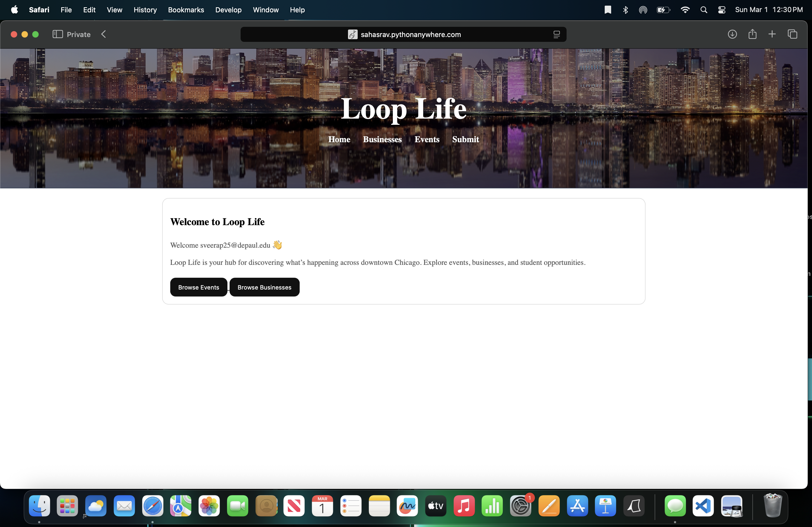Screen dimensions: 812x527
Task: Click the Share icon in toolbar
Action: [x=752, y=34]
